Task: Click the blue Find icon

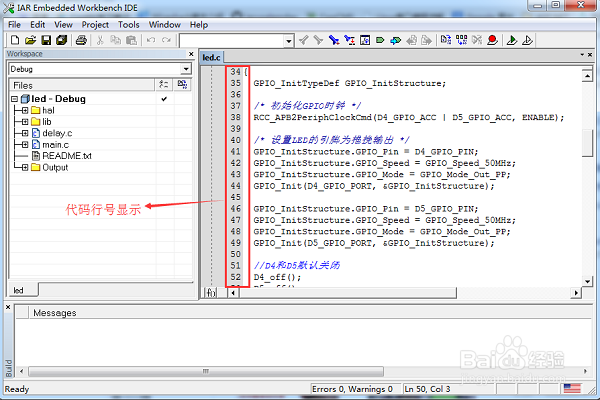Action: [334, 40]
